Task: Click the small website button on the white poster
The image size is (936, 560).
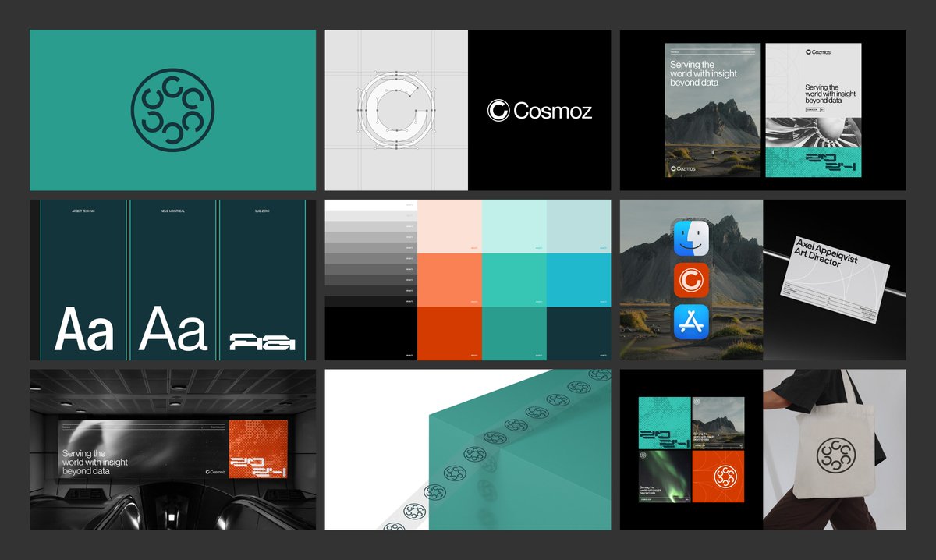Action: coord(814,111)
